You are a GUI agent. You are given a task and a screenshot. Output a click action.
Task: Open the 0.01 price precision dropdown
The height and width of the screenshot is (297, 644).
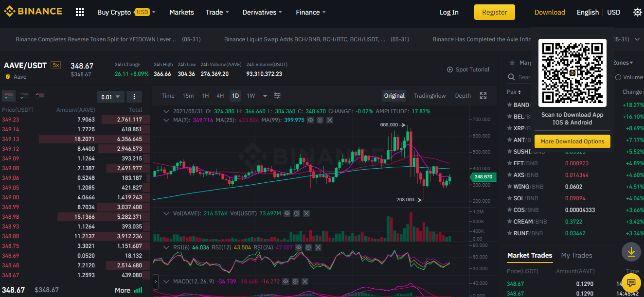tap(111, 97)
